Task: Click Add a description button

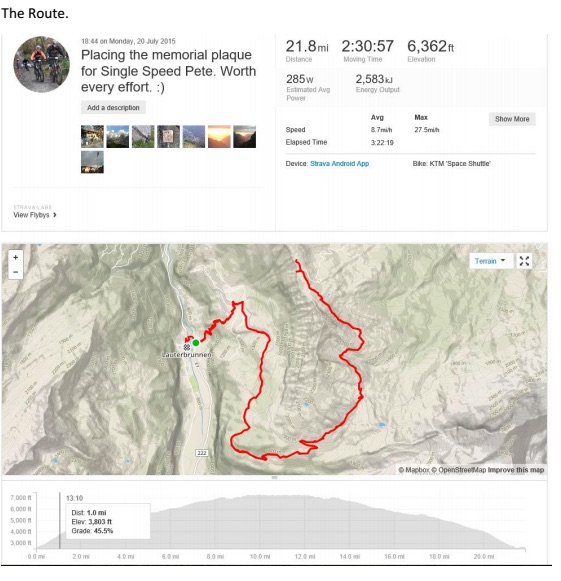Action: (113, 107)
